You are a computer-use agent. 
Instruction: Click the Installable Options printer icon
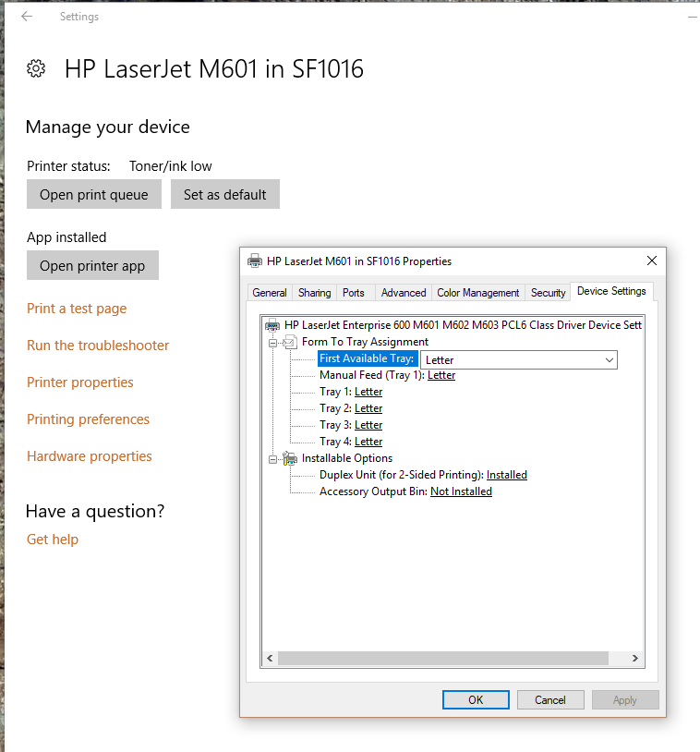point(290,458)
